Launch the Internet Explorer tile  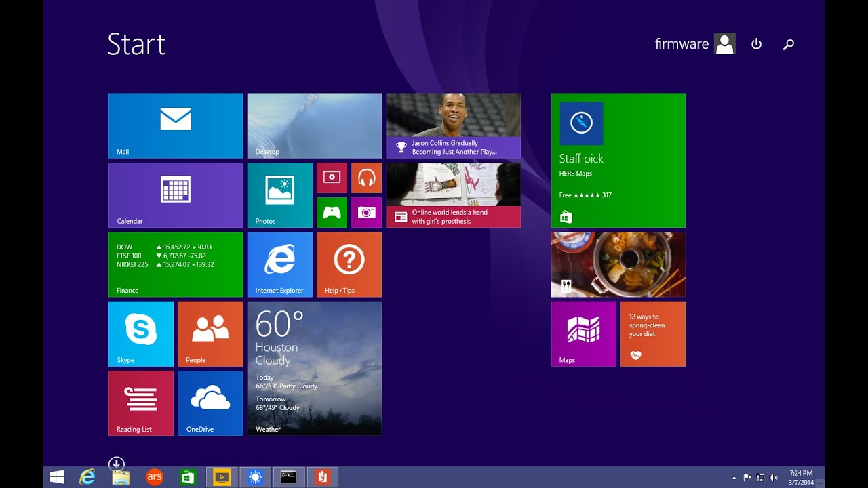coord(280,264)
